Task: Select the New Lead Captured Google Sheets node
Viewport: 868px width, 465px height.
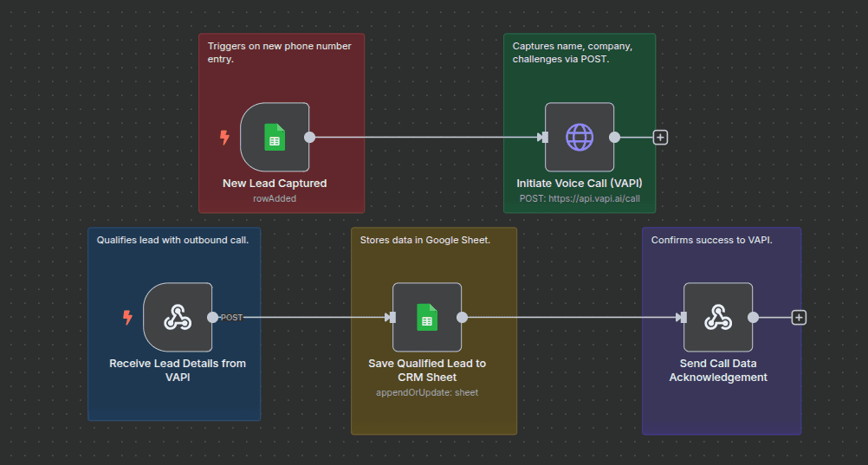Action: click(x=275, y=137)
